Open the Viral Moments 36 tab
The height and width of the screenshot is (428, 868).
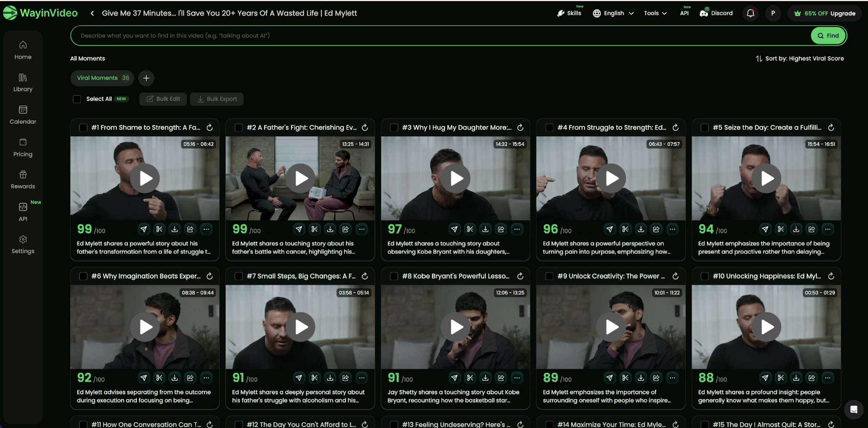[102, 78]
